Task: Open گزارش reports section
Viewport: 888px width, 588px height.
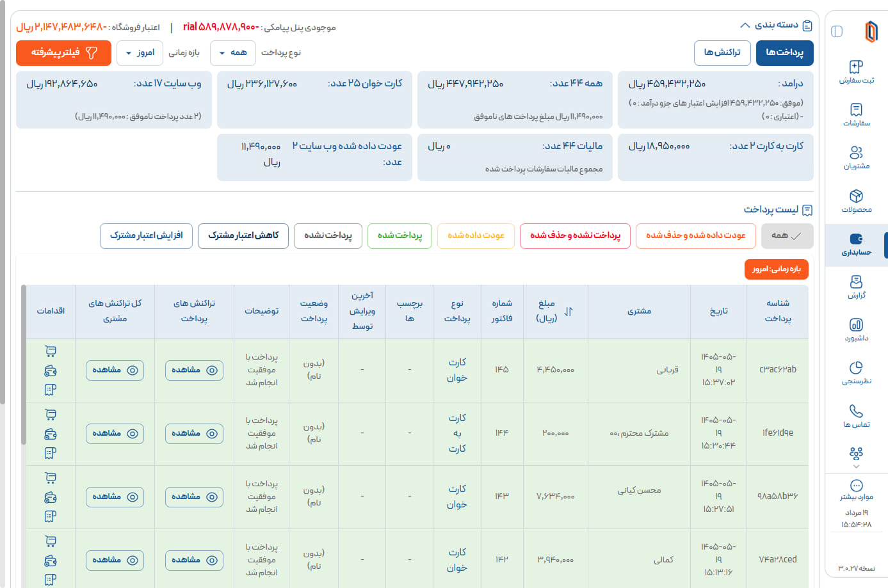Action: (856, 287)
